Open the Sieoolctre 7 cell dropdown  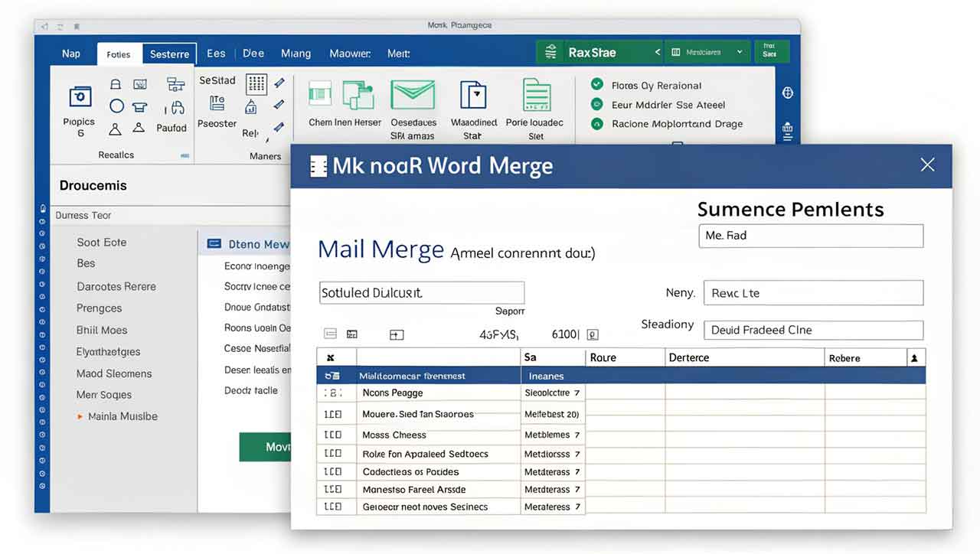(x=577, y=393)
